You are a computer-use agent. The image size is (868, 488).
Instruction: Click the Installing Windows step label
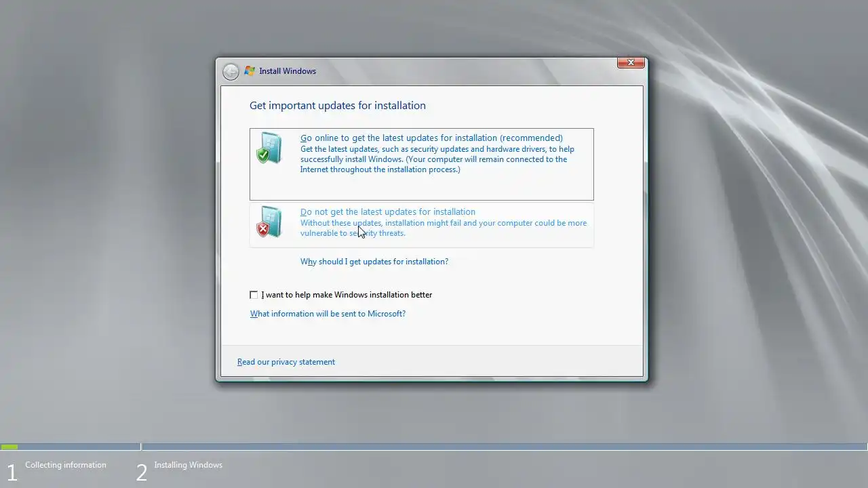click(188, 465)
